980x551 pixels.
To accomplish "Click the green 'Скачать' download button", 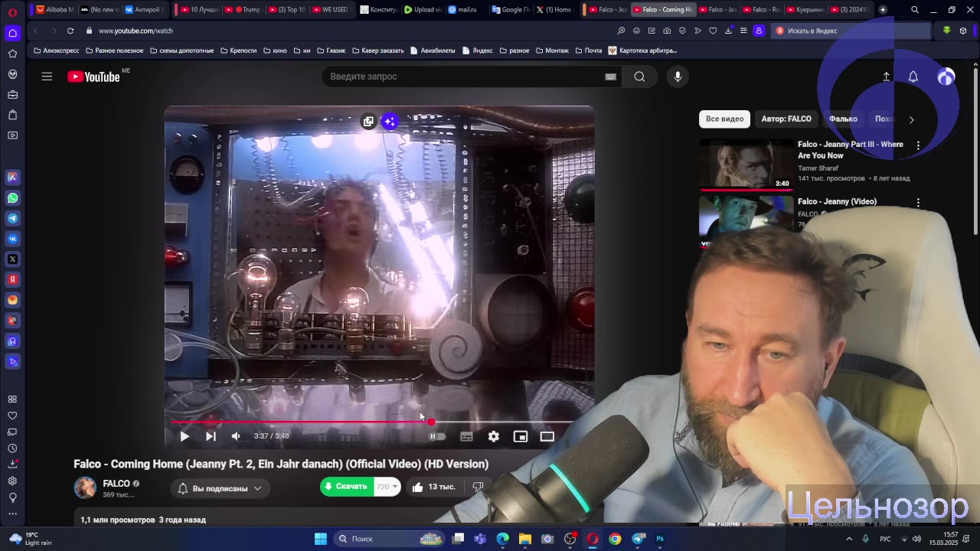I will coord(347,487).
